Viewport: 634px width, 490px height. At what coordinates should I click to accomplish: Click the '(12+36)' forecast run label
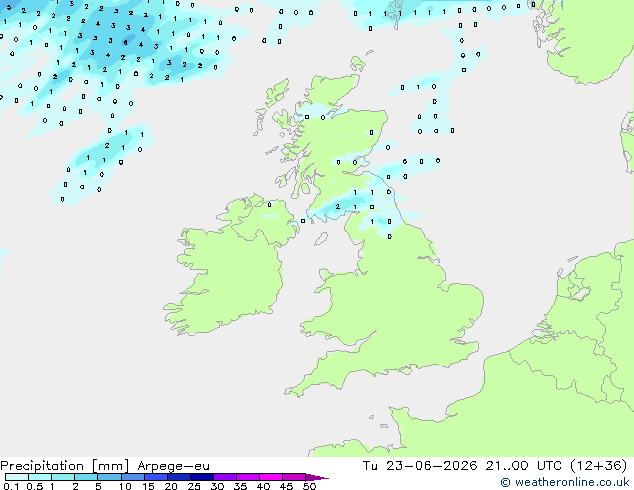(599, 466)
